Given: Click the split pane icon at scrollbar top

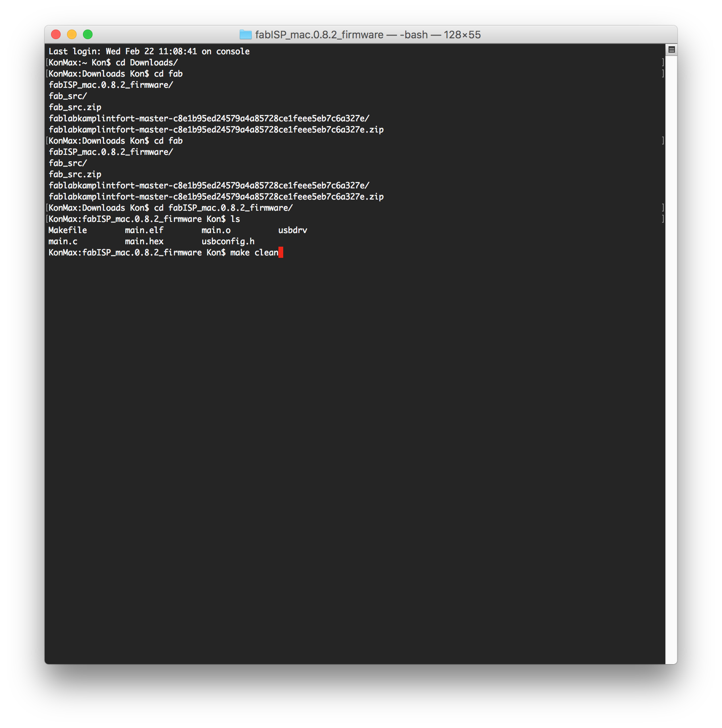Looking at the screenshot, I should click(671, 50).
